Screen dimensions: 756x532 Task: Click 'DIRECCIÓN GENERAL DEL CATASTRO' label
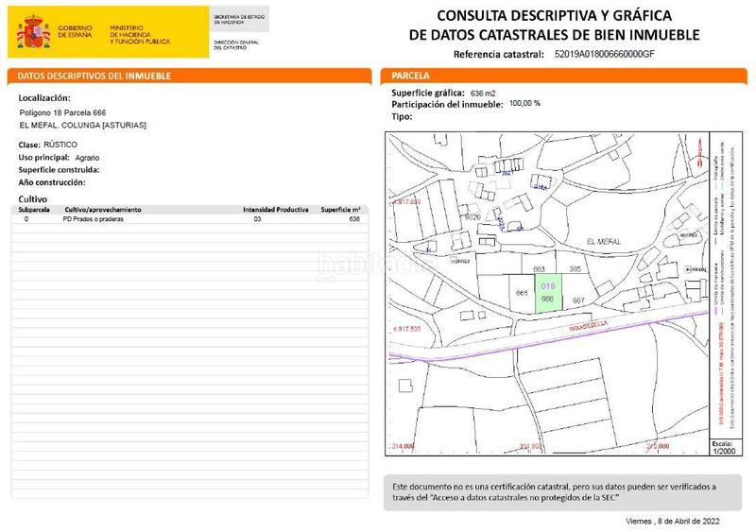click(x=236, y=44)
